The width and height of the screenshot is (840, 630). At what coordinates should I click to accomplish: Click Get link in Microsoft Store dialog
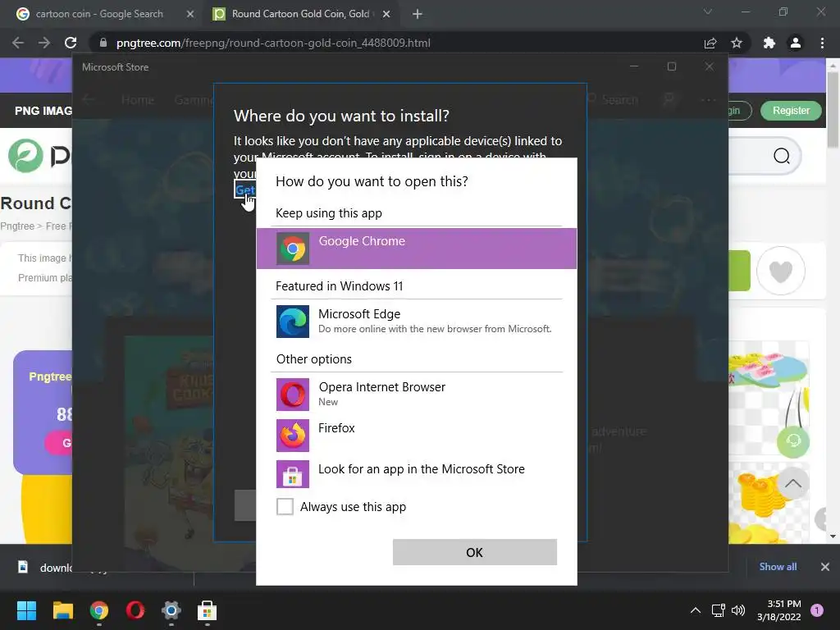click(244, 189)
